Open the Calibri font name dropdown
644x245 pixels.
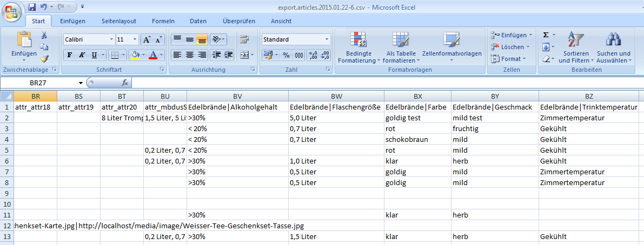coord(111,39)
